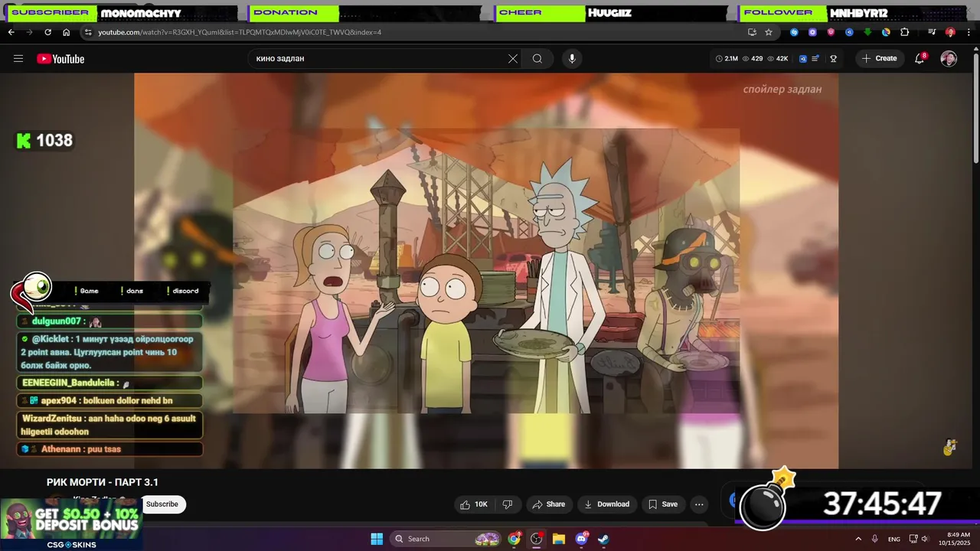View site information icon in address bar
This screenshot has height=551, width=980.
[x=88, y=32]
